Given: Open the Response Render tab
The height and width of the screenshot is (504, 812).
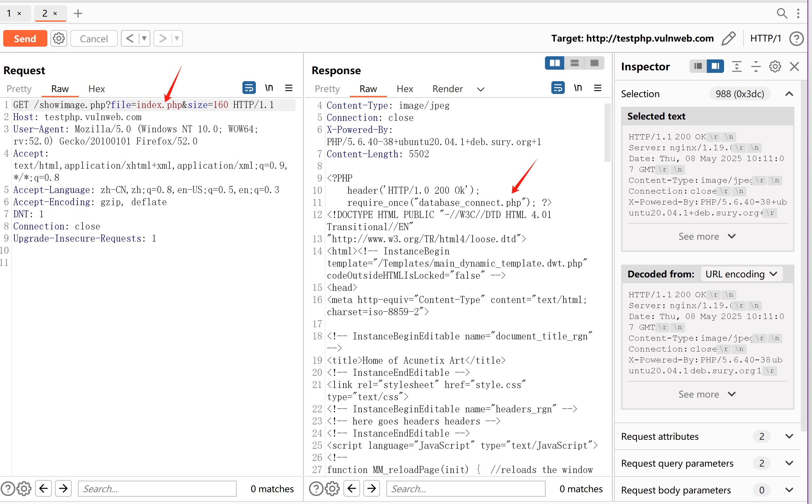Looking at the screenshot, I should [447, 89].
